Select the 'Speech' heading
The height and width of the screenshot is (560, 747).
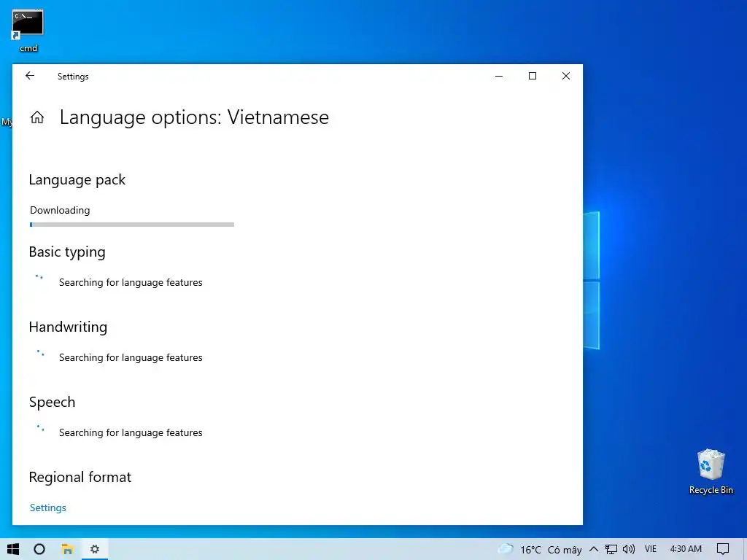click(x=52, y=402)
